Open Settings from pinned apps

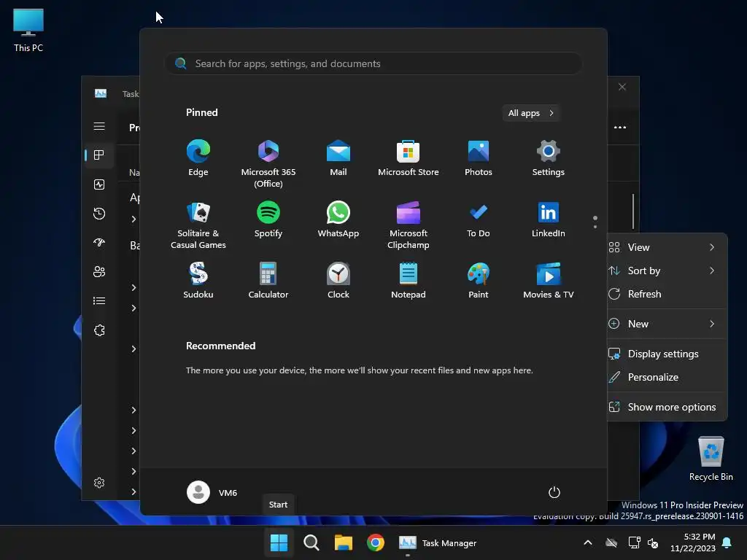coord(549,158)
